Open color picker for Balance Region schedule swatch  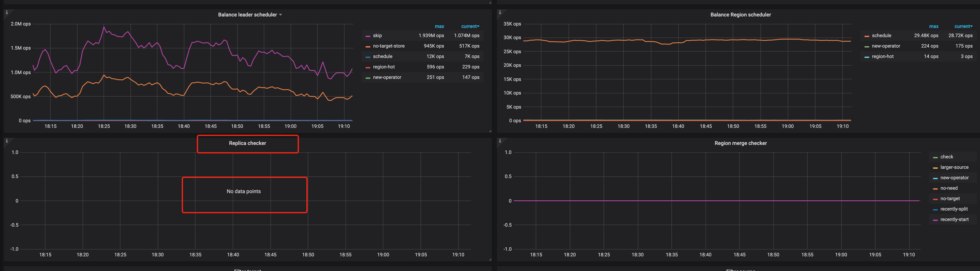[867, 36]
